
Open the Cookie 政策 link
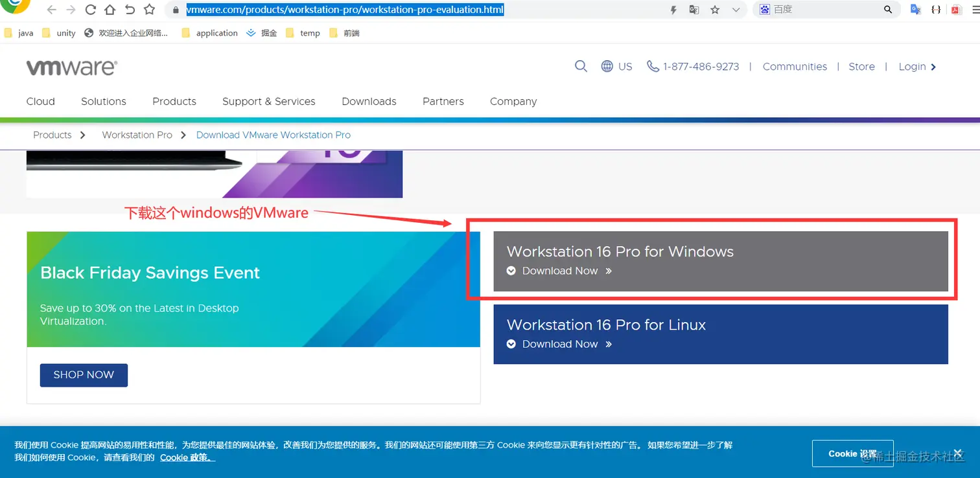[188, 457]
